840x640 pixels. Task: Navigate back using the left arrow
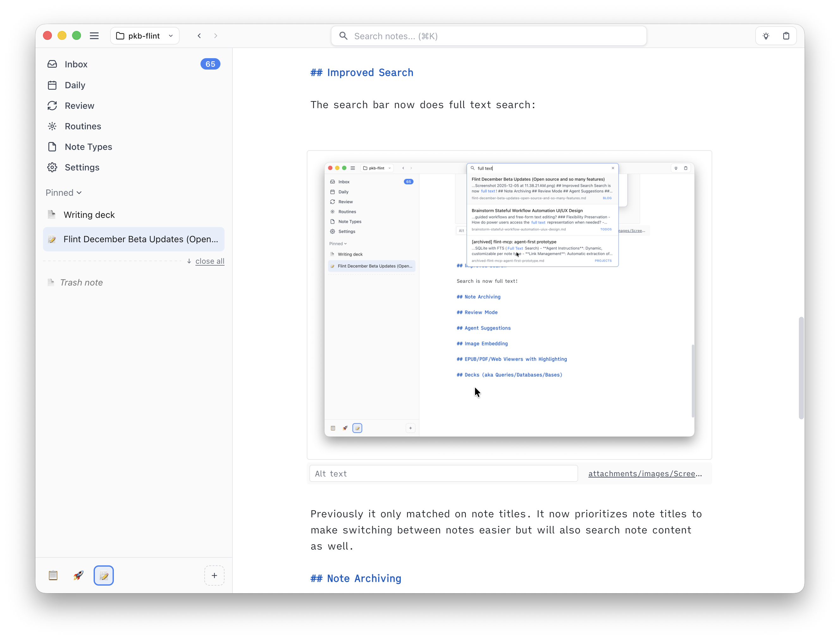point(199,35)
